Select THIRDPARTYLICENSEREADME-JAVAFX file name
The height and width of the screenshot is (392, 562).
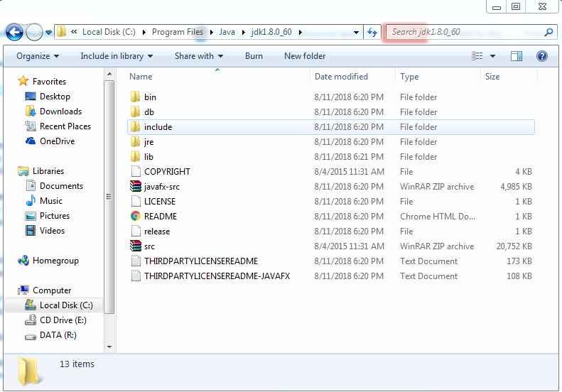pyautogui.click(x=217, y=276)
